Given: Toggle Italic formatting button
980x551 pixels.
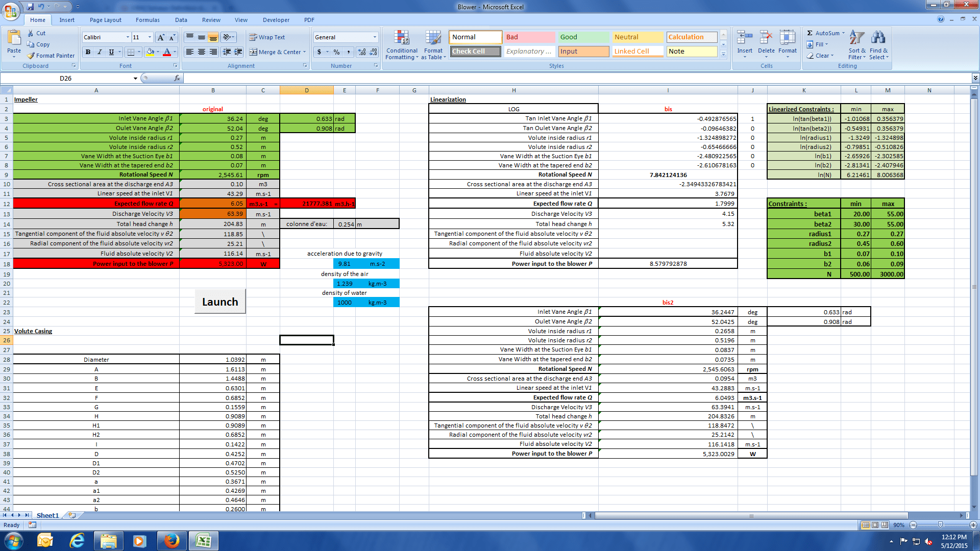Looking at the screenshot, I should 100,52.
